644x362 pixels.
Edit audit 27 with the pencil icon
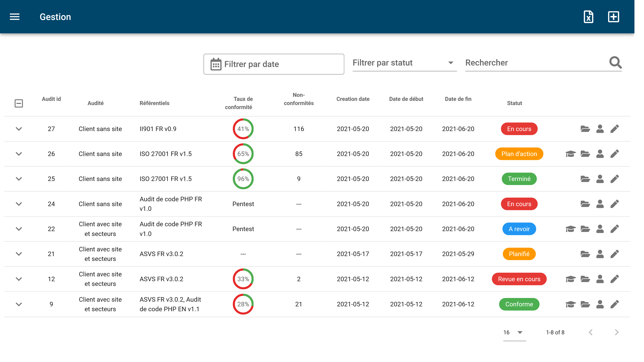(x=615, y=129)
